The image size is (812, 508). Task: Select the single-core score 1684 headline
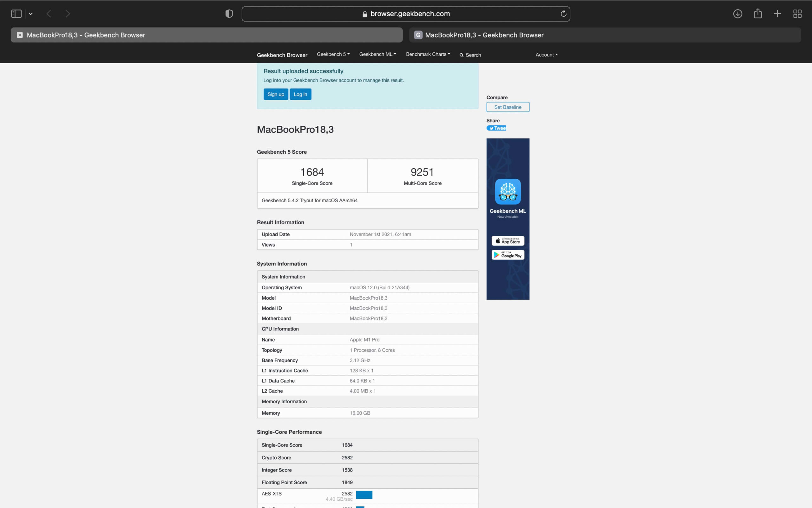(312, 172)
